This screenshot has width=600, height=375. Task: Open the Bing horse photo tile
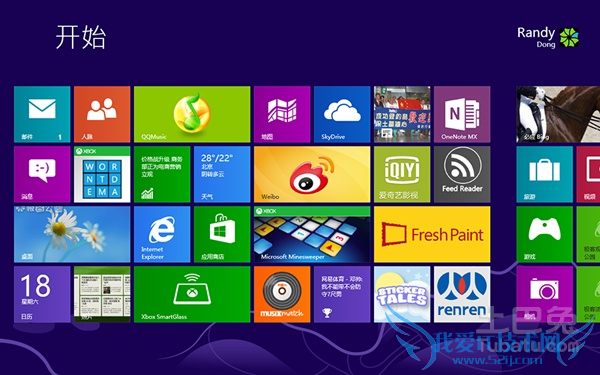pos(558,114)
